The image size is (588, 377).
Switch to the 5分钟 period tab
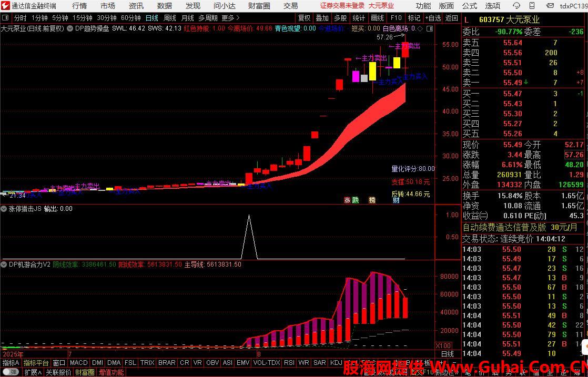pyautogui.click(x=60, y=17)
